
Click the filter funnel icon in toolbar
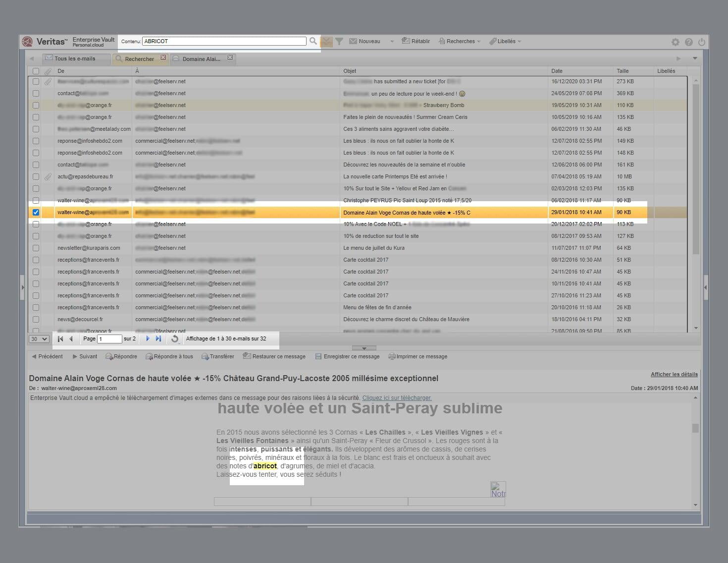coord(339,42)
